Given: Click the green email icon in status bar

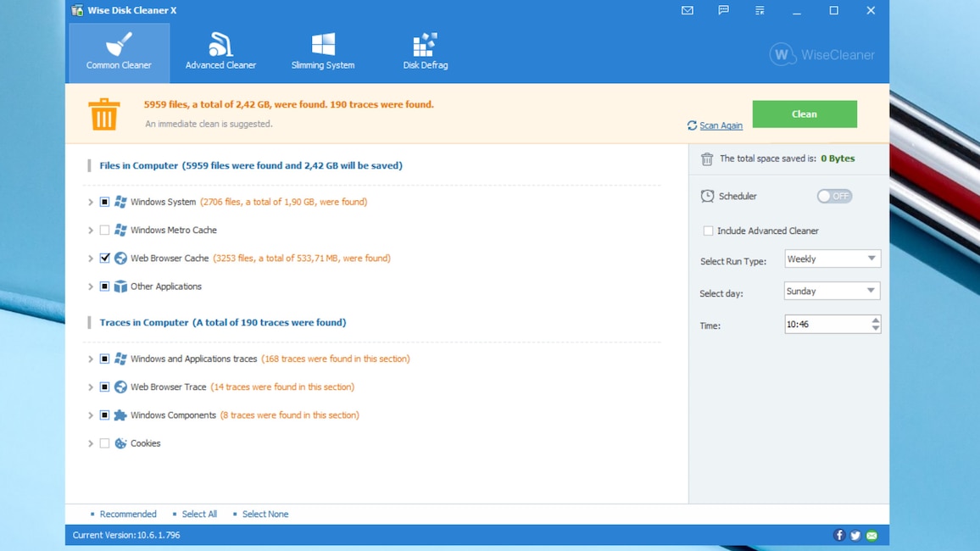Looking at the screenshot, I should (871, 536).
